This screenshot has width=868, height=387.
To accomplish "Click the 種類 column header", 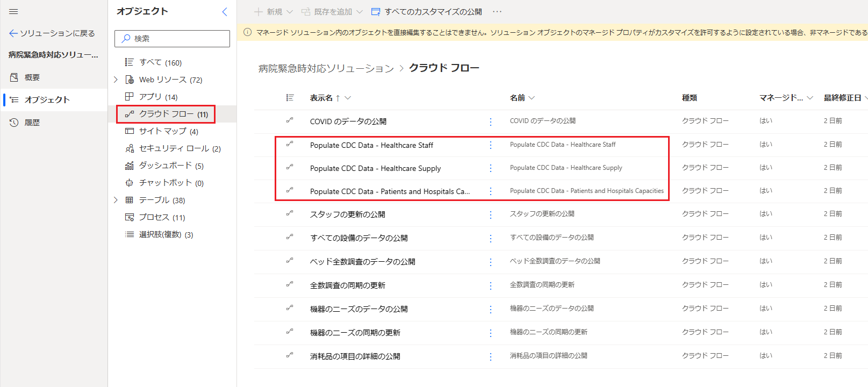I will pyautogui.click(x=690, y=98).
